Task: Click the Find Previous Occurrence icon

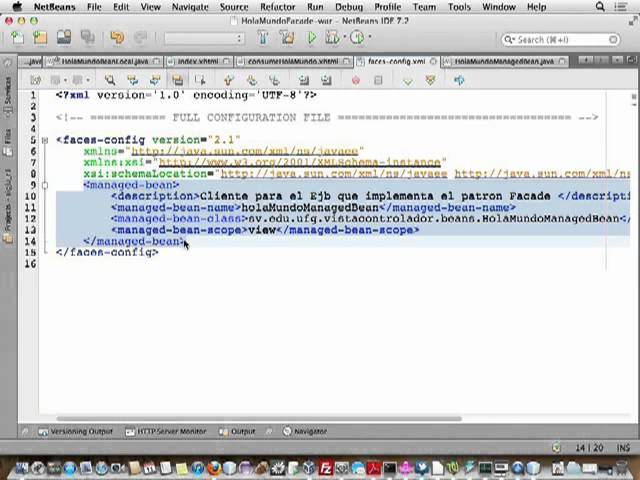Action: [132, 80]
